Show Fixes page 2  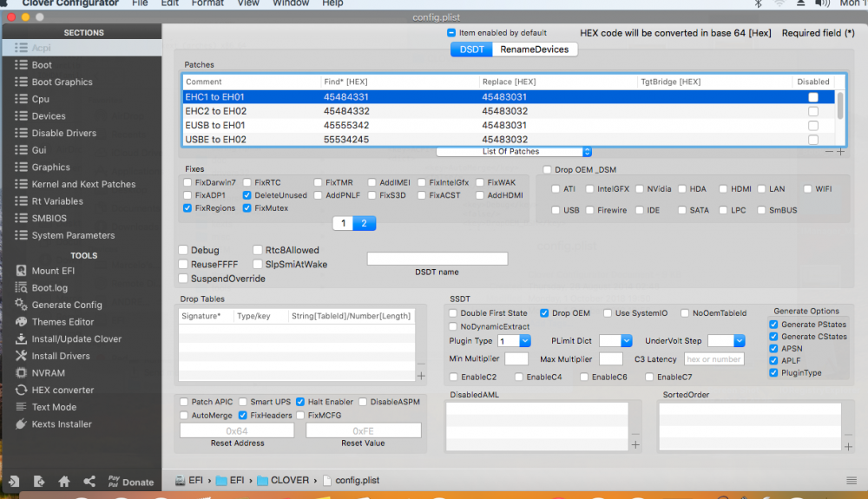[x=365, y=223]
